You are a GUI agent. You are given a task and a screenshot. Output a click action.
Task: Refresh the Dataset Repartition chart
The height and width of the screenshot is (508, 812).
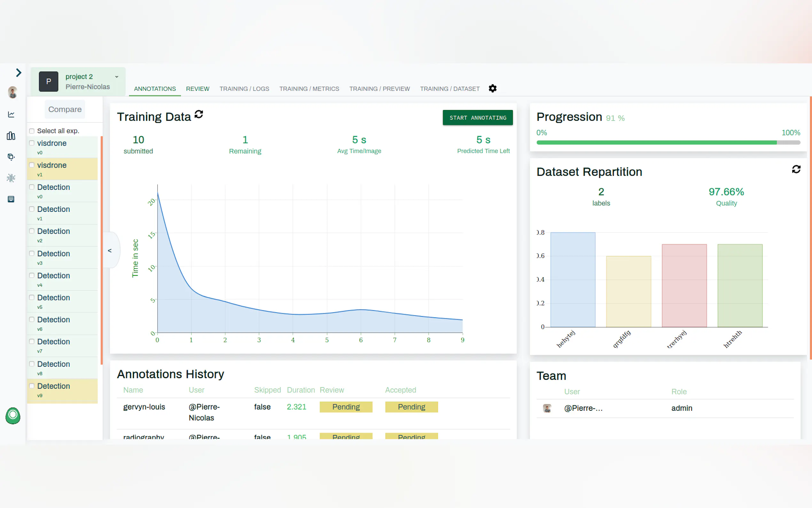tap(796, 169)
